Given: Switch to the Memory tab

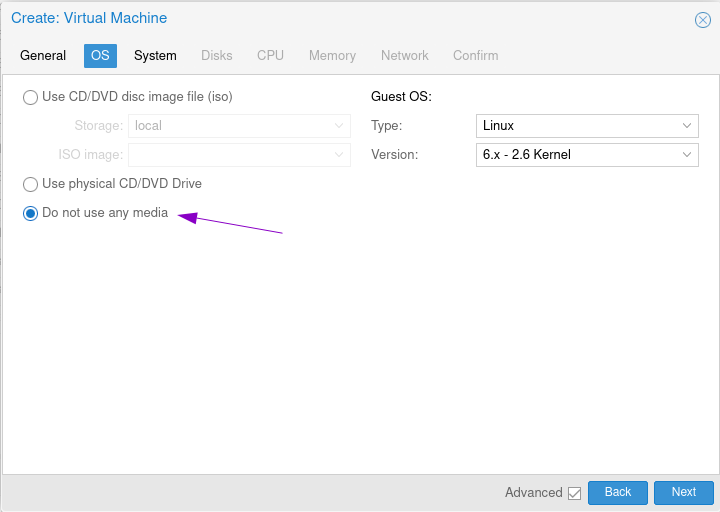Looking at the screenshot, I should (332, 56).
